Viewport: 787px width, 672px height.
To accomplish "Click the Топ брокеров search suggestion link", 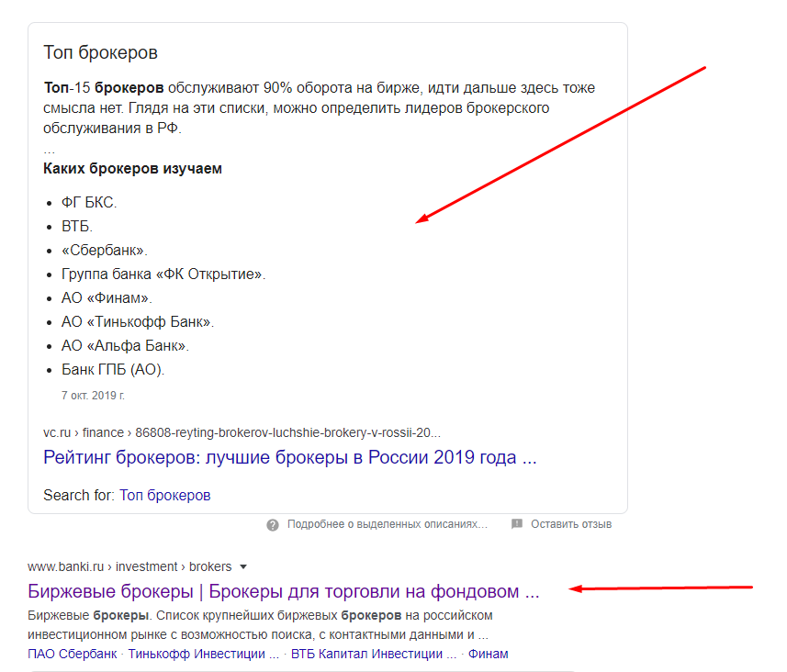I will point(167,494).
